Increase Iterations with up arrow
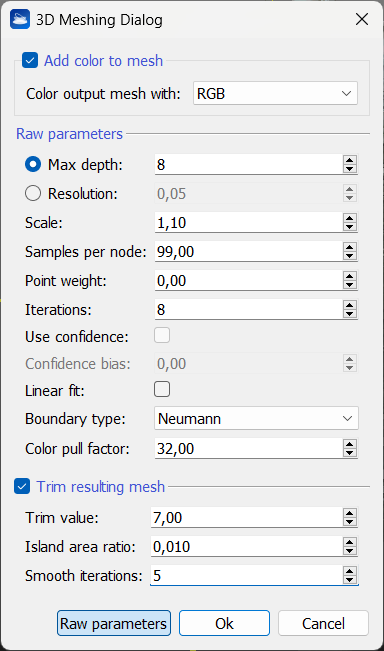The height and width of the screenshot is (651, 384). tap(350, 305)
